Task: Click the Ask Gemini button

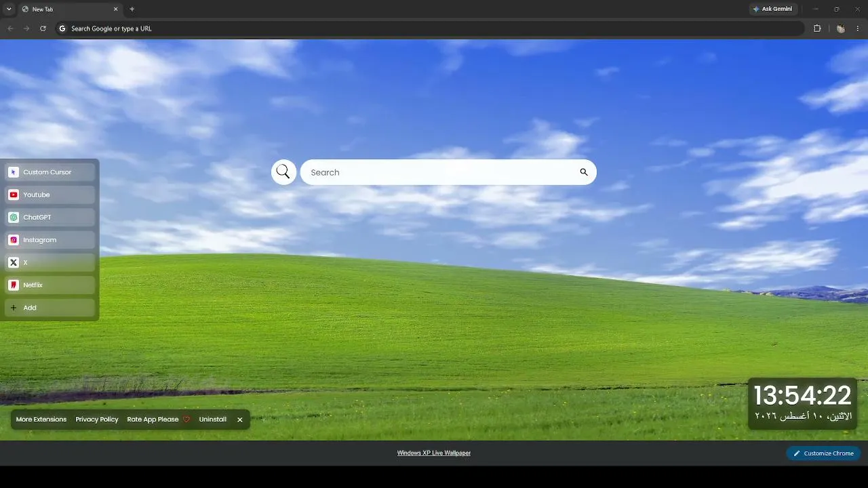Action: 772,9
